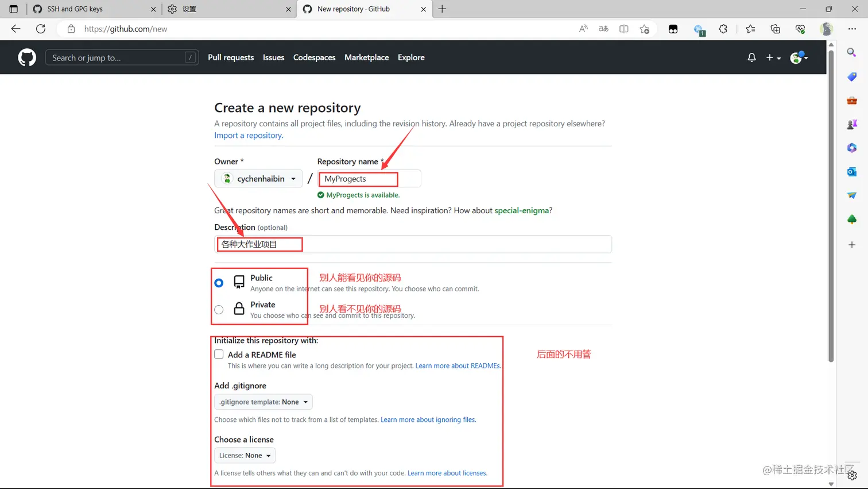Click the read aloud icon
This screenshot has height=489, width=868.
point(583,29)
